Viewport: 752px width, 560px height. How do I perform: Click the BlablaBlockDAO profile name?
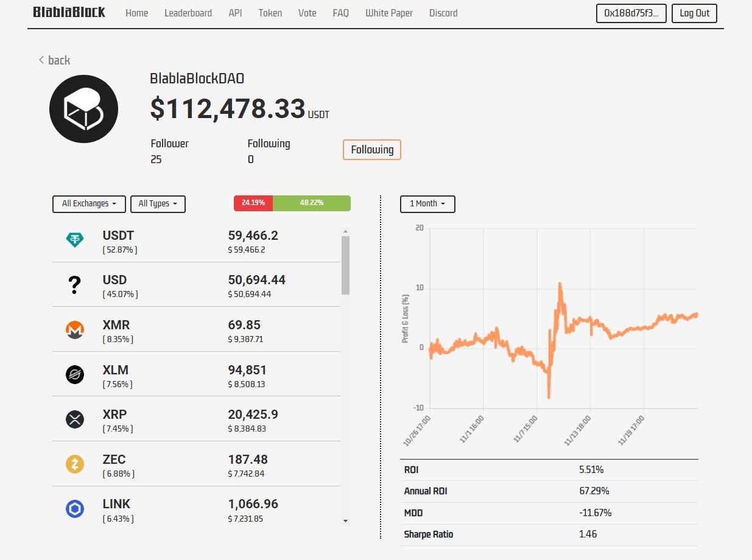click(197, 79)
